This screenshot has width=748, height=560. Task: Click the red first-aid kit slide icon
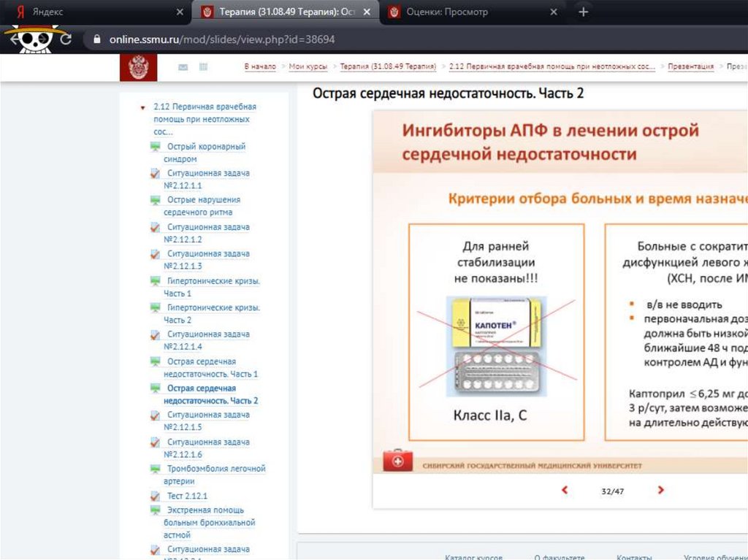point(397,460)
